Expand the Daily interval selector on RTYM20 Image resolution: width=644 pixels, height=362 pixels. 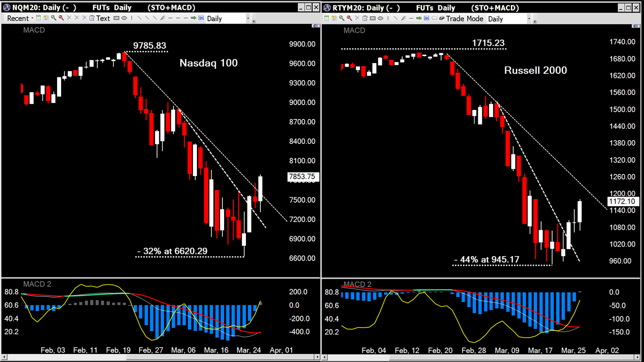pos(529,19)
